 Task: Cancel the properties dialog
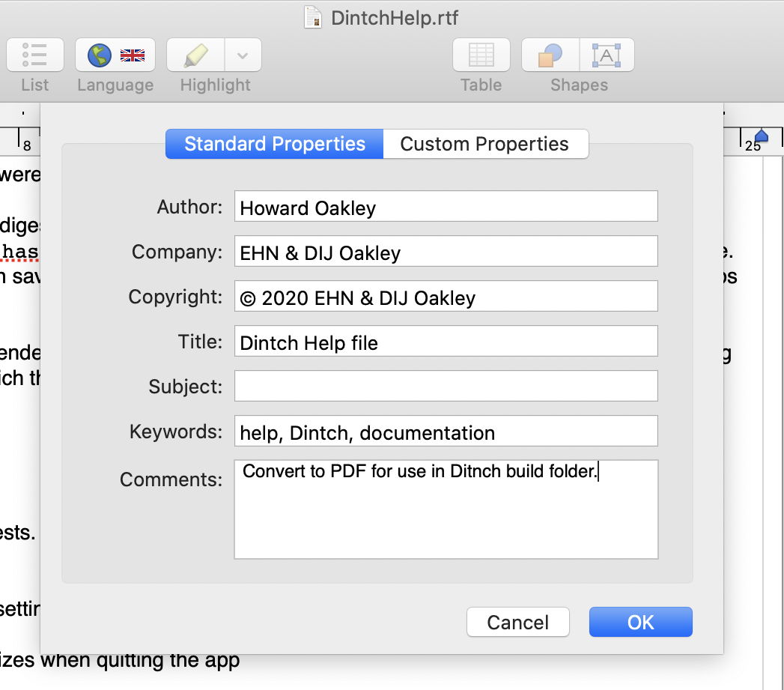[x=517, y=622]
